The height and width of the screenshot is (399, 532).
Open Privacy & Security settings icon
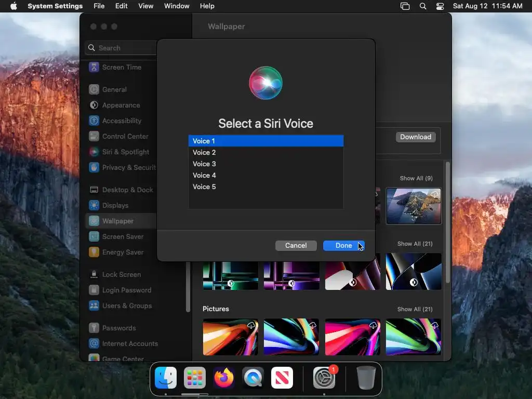(x=94, y=168)
